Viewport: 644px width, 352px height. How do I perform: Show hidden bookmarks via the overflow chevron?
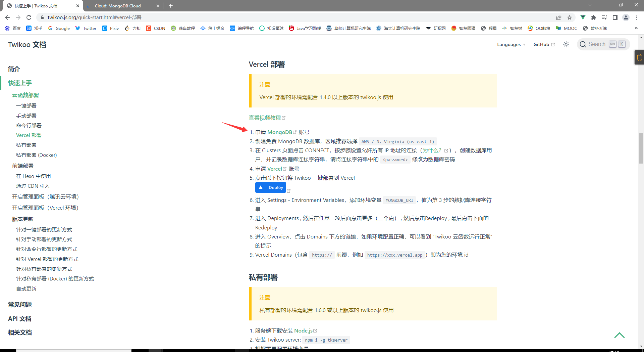pos(637,28)
